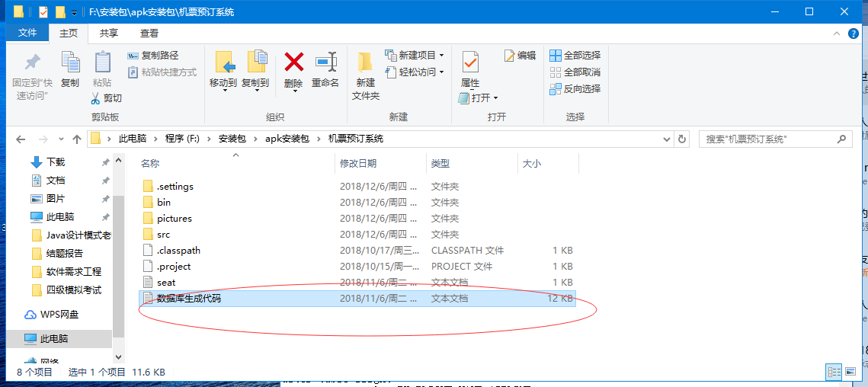Click the navigation pane scroll-up arrow
868x387 pixels.
tap(118, 159)
